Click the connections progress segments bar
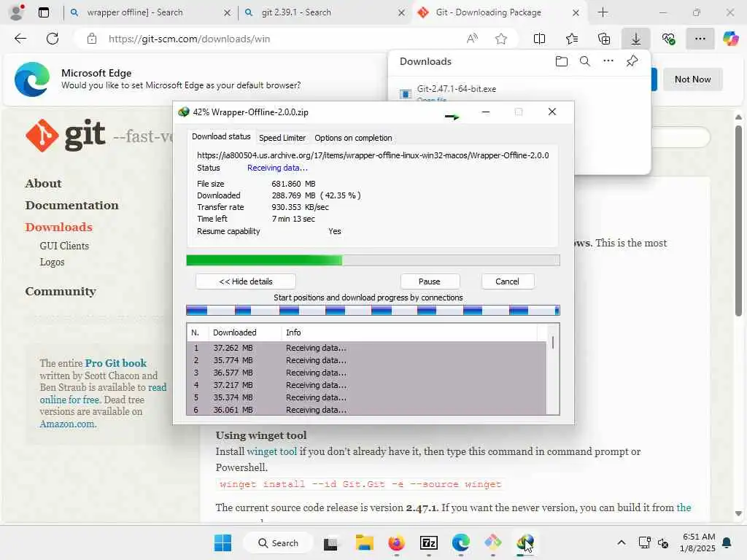This screenshot has width=747, height=560. [373, 311]
